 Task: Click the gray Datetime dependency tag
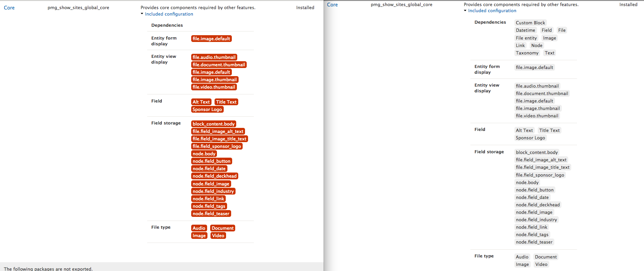526,30
